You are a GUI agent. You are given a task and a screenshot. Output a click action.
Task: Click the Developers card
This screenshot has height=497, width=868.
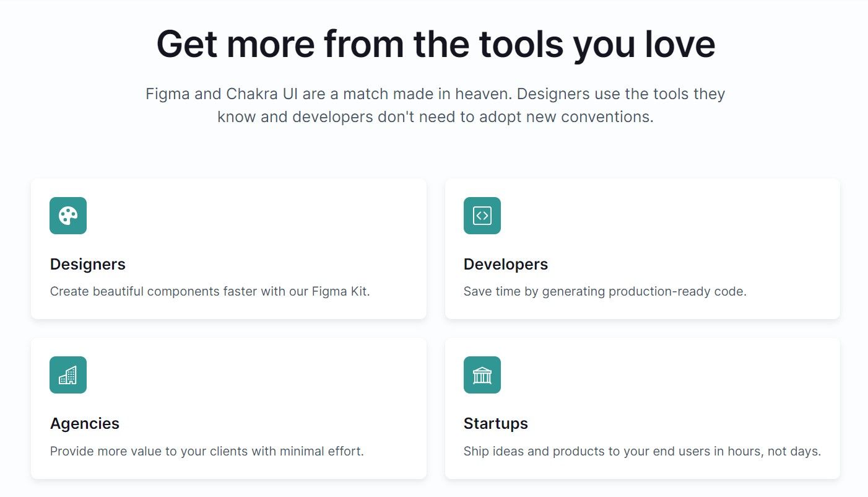642,248
